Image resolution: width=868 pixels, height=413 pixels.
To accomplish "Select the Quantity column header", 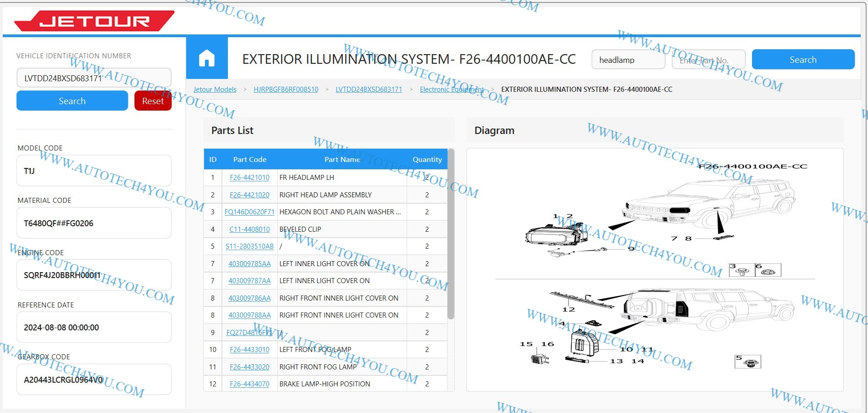I will (x=426, y=159).
